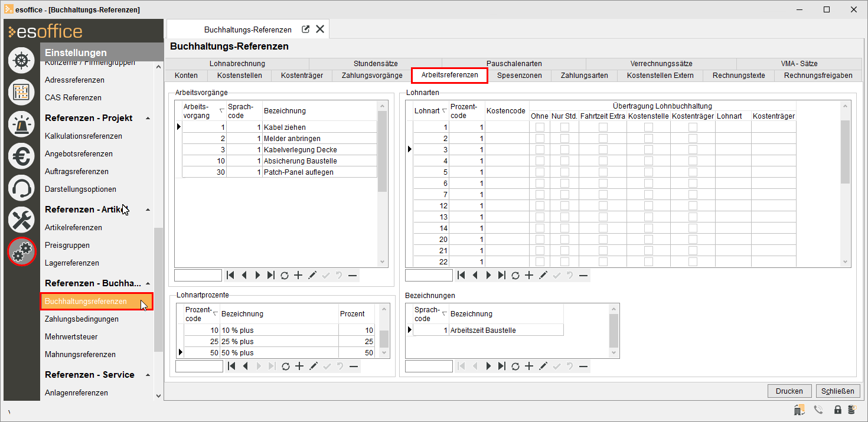Viewport: 868px width, 422px height.
Task: Select the Kabelverlegung Decke row
Action: point(279,149)
